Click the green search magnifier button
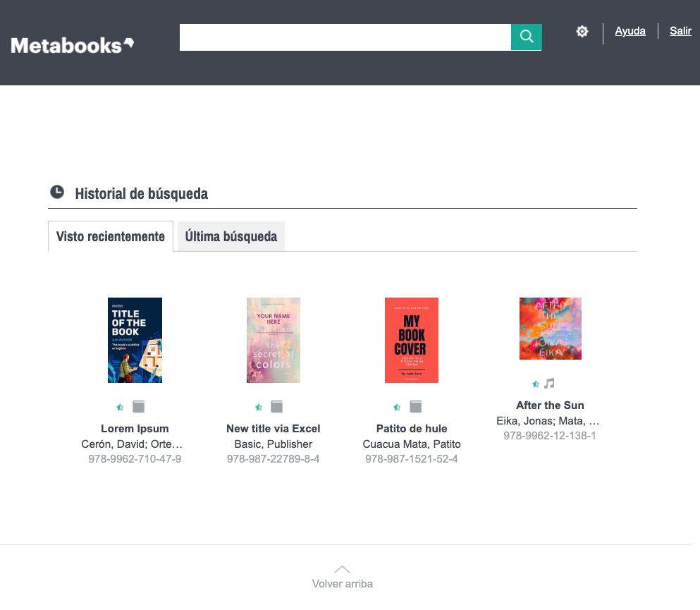Image resolution: width=700 pixels, height=610 pixels. pyautogui.click(x=526, y=37)
